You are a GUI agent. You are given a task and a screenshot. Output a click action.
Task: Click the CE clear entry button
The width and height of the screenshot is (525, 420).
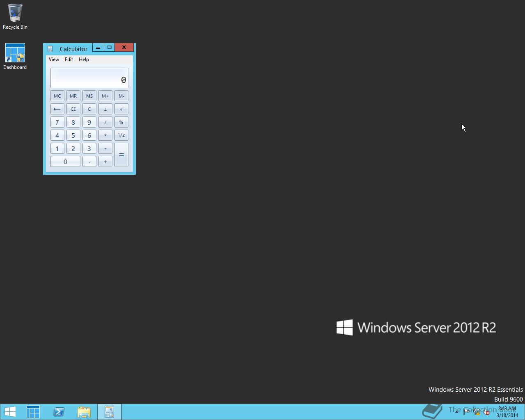(73, 109)
